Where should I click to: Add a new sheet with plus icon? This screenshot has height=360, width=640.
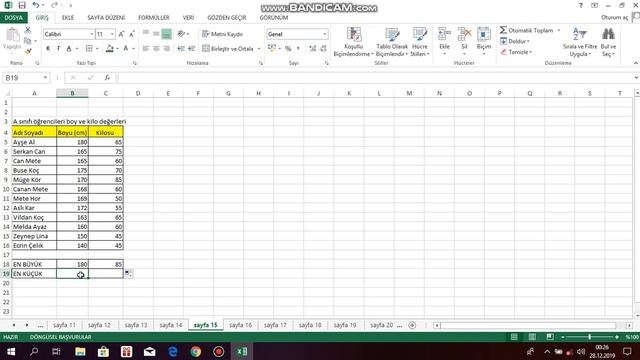(x=412, y=325)
